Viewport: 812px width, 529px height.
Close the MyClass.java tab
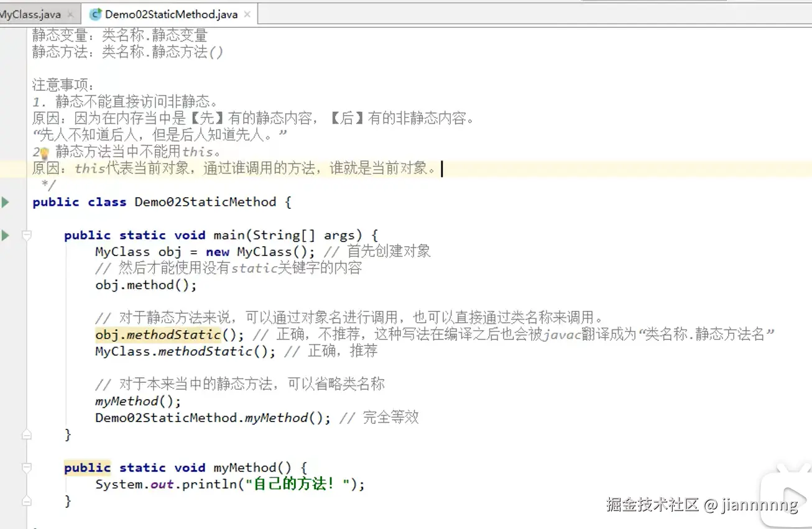point(69,12)
